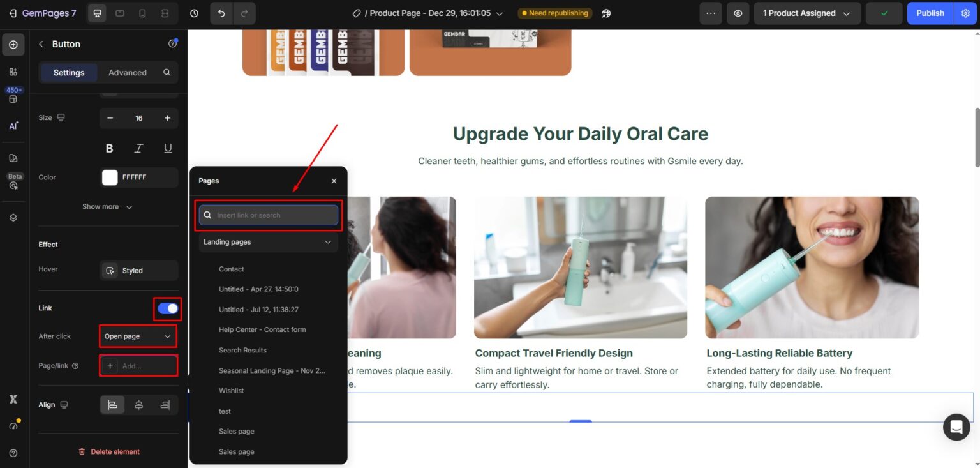Apply underline text style
Image resolution: width=980 pixels, height=468 pixels.
pyautogui.click(x=168, y=148)
